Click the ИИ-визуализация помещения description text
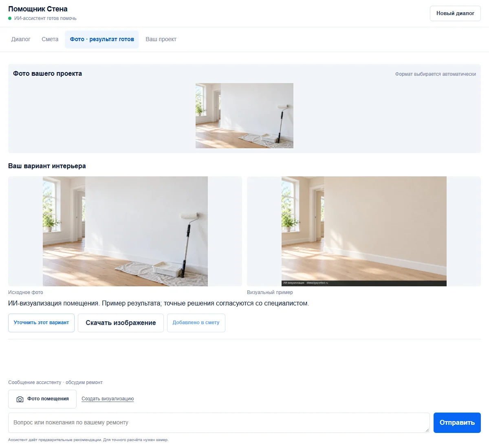This screenshot has width=489, height=448. [159, 303]
